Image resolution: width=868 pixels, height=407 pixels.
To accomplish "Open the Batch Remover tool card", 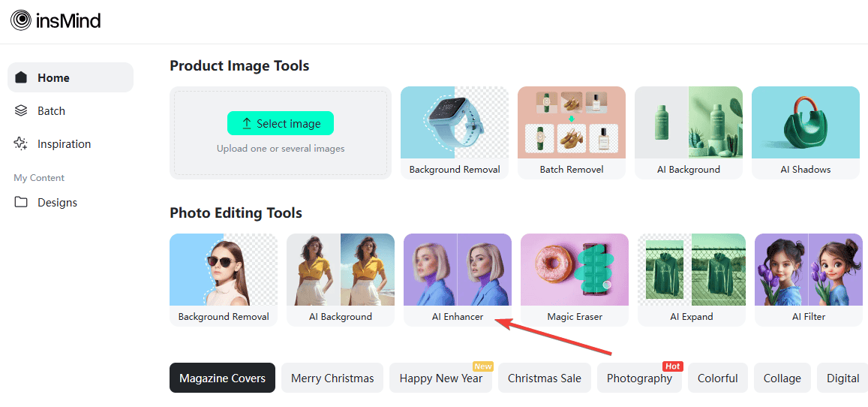I will tap(571, 133).
